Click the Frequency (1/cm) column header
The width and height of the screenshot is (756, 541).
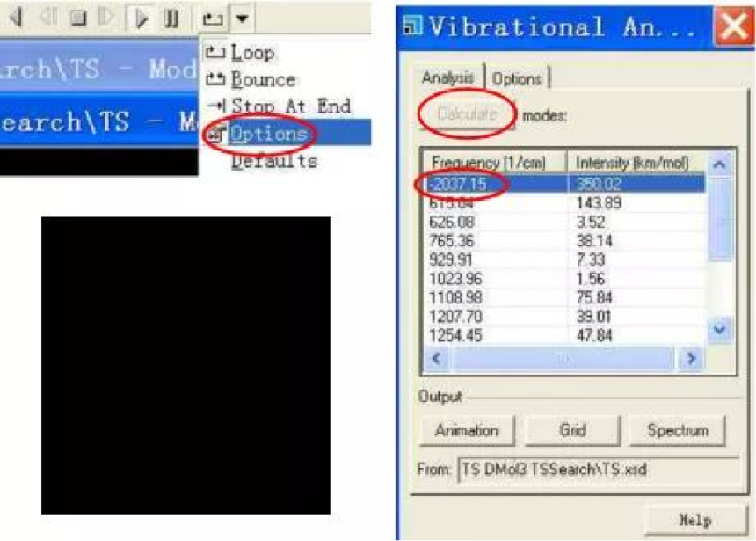tap(495, 163)
